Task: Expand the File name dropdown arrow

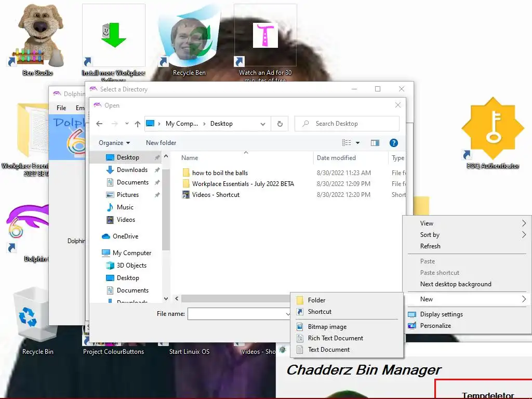Action: click(x=288, y=314)
